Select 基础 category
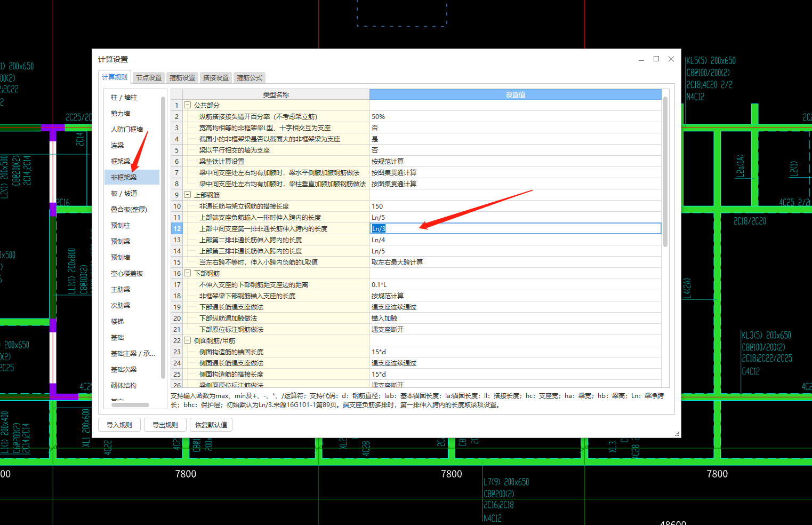 [x=132, y=338]
